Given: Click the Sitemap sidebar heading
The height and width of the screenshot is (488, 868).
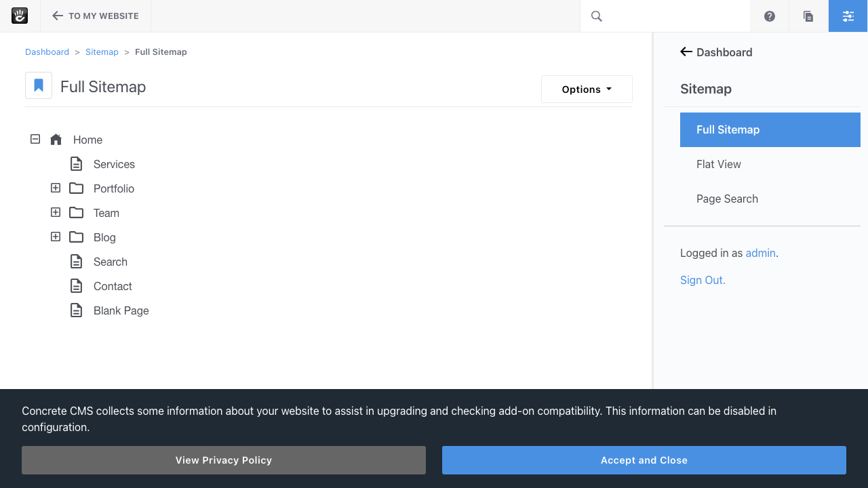Looking at the screenshot, I should click(706, 89).
